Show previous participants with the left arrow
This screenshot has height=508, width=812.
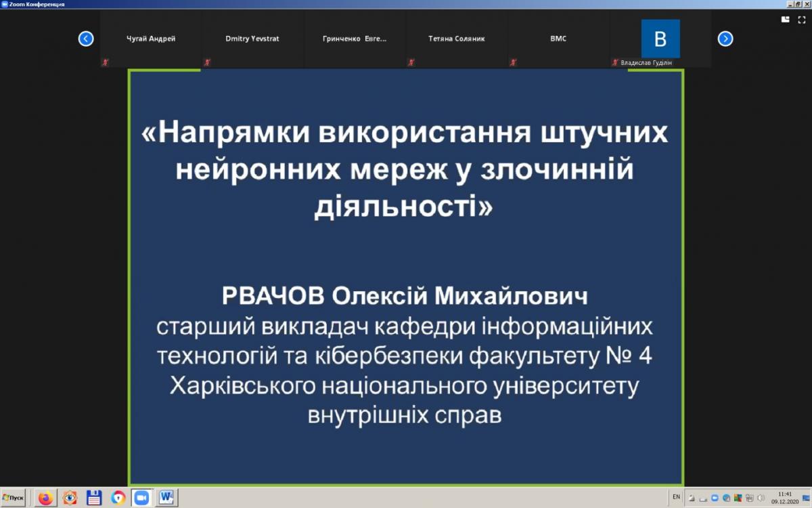[86, 39]
